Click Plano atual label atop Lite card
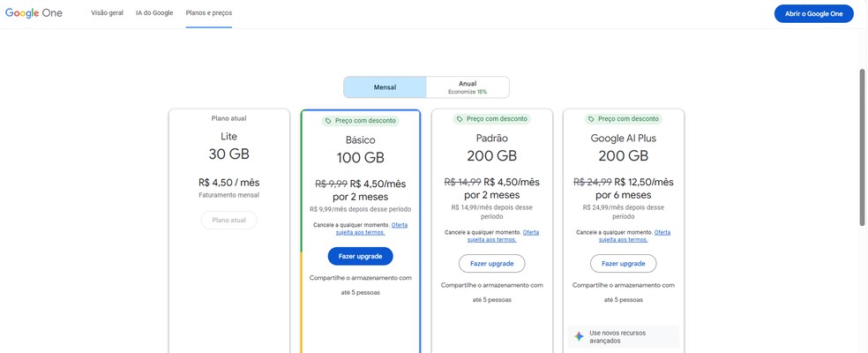The width and height of the screenshot is (868, 353). [x=229, y=118]
